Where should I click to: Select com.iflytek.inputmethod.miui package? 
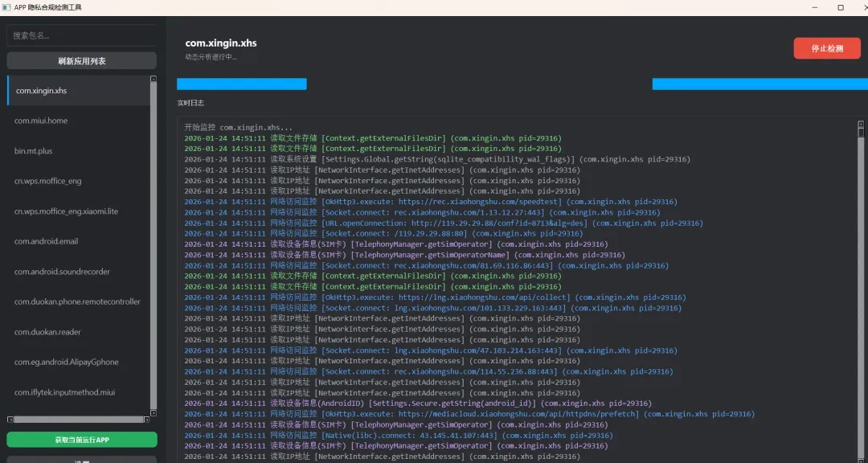(78, 392)
